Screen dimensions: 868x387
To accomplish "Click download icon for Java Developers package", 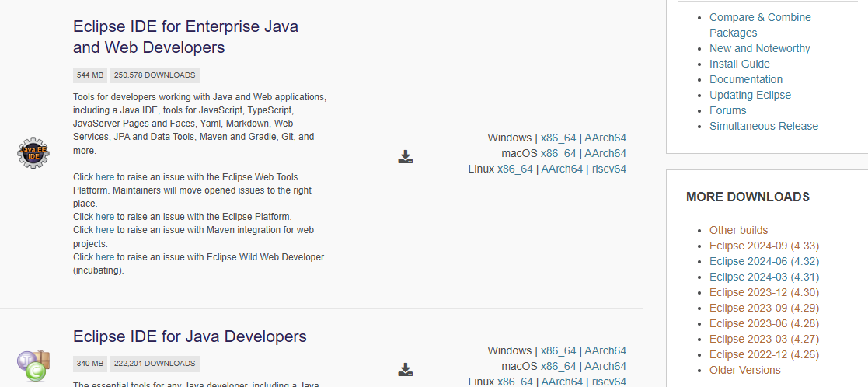I will pyautogui.click(x=405, y=369).
